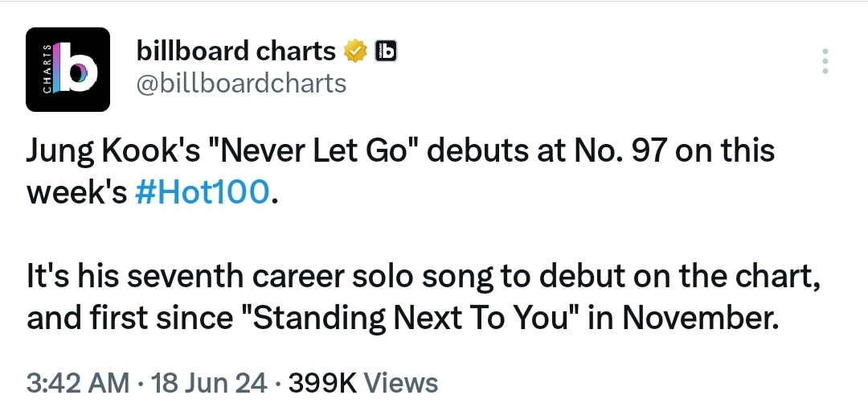868x420 pixels.
Task: Open the three-dot more options menu
Action: (x=825, y=61)
